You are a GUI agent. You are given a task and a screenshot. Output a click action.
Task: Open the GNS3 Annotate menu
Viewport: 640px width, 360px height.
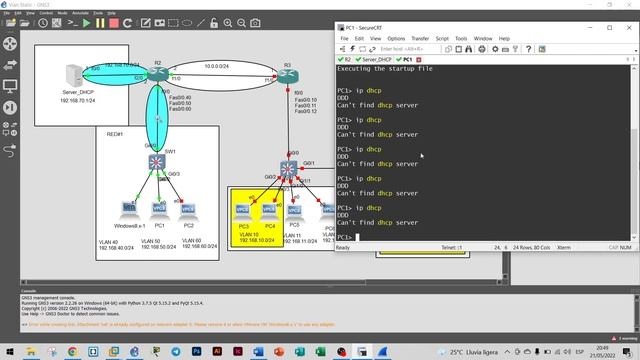[x=80, y=13]
